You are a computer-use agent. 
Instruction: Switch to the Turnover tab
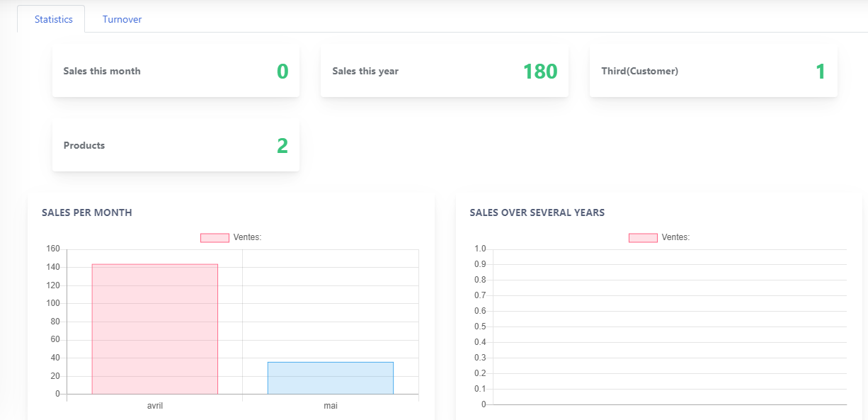pos(122,19)
